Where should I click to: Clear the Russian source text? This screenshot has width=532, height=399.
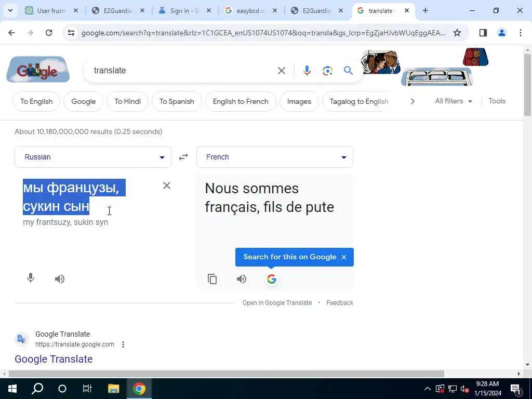pyautogui.click(x=167, y=185)
